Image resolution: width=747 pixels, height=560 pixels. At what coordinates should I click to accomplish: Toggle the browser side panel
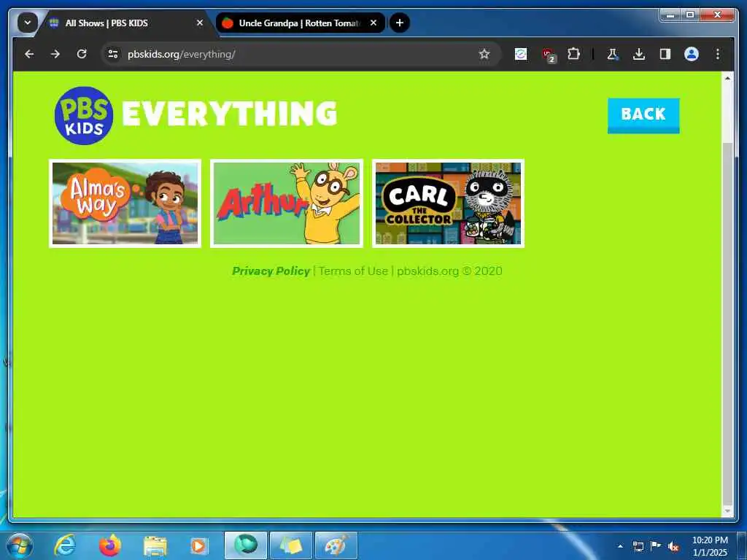(x=665, y=54)
